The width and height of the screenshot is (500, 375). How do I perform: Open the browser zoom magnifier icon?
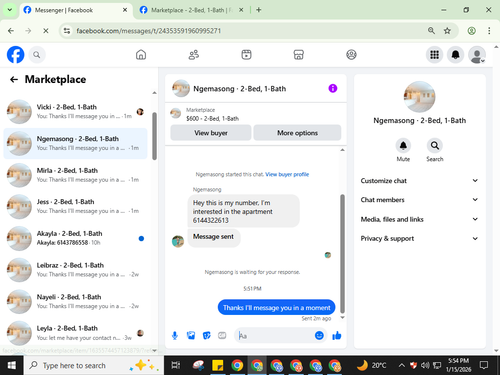point(431,31)
